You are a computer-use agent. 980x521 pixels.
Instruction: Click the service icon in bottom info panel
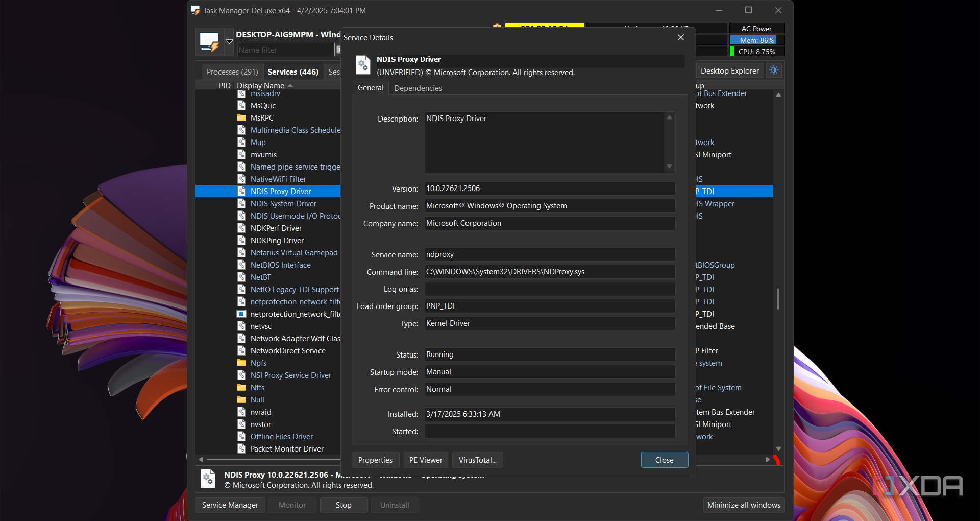(208, 479)
